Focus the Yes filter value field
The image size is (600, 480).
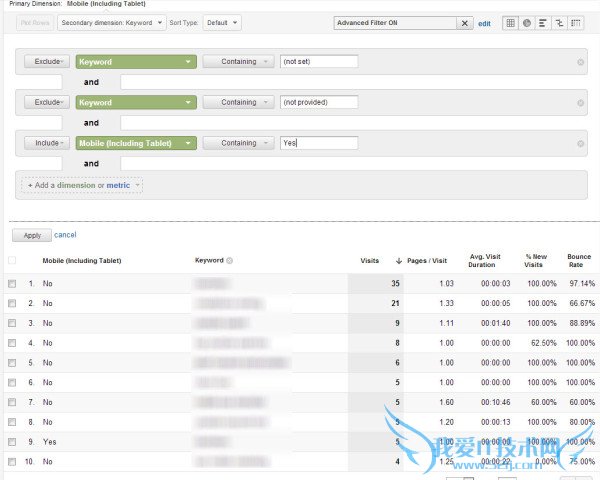[319, 143]
